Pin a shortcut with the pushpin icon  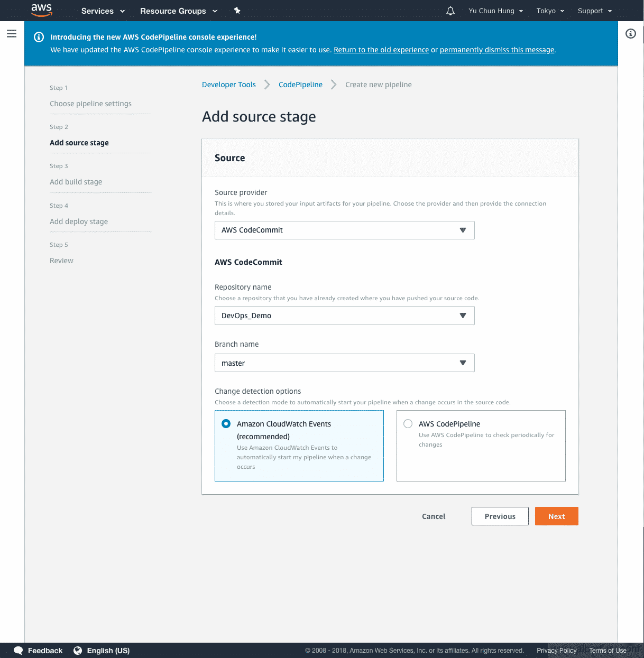237,11
